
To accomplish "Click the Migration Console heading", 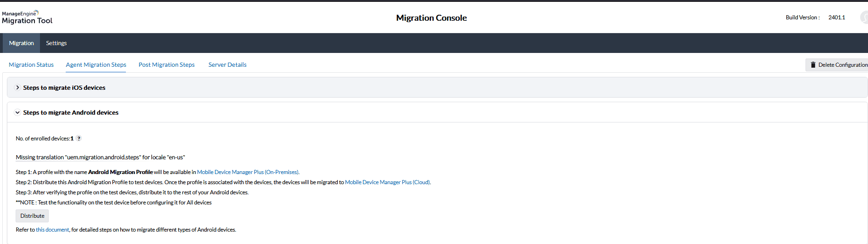I will point(431,18).
